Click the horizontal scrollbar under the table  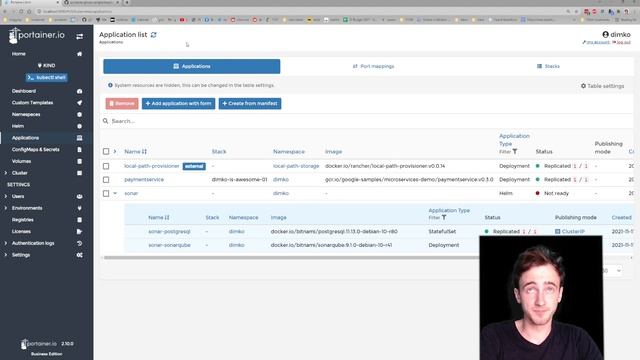(x=291, y=258)
